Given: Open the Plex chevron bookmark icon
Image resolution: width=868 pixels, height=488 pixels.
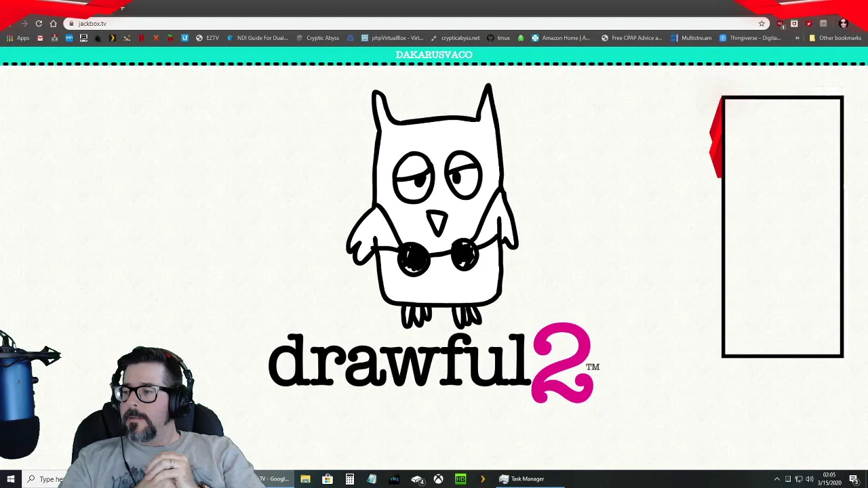Looking at the screenshot, I should pos(113,38).
